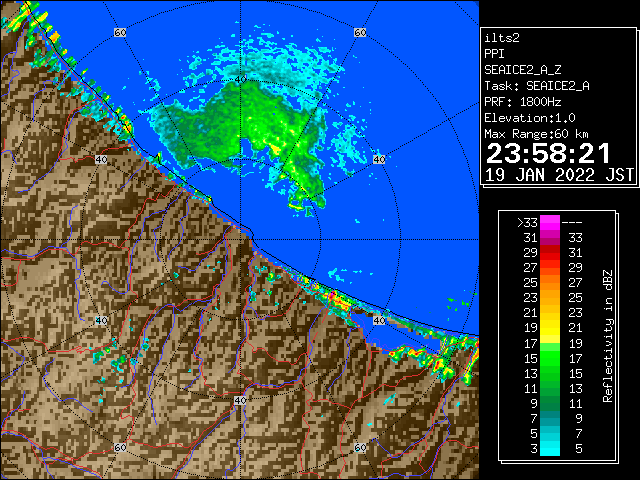The image size is (640, 480).
Task: Pick the orange 25–27 dBZ color swatch
Action: point(550,282)
